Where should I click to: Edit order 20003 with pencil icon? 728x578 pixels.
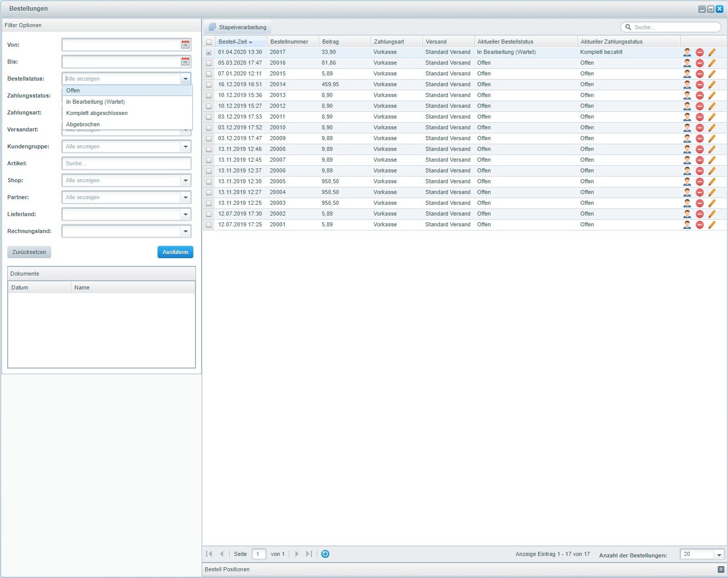click(712, 203)
